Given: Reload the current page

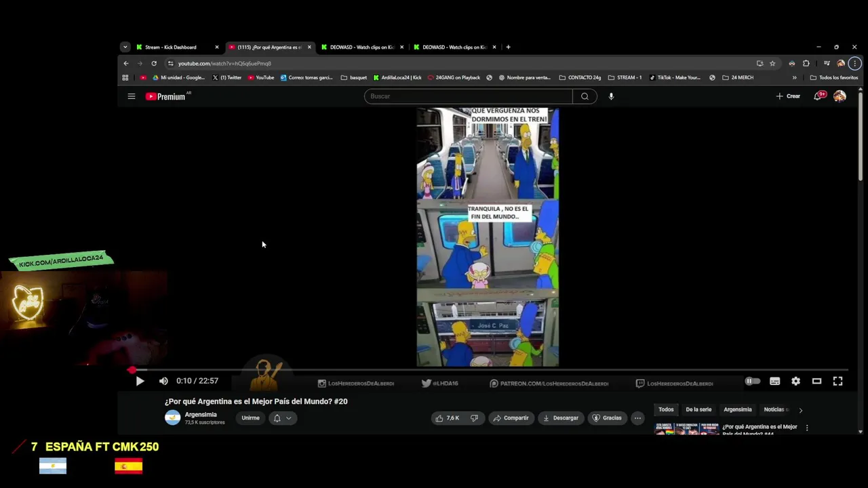Looking at the screenshot, I should tap(154, 63).
